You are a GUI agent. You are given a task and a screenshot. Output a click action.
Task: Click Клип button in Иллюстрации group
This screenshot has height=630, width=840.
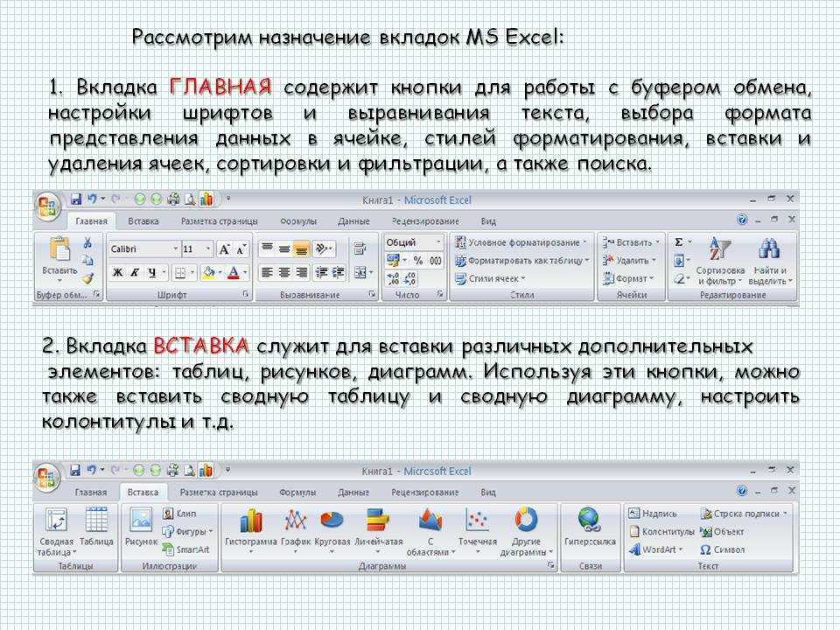coord(180,514)
